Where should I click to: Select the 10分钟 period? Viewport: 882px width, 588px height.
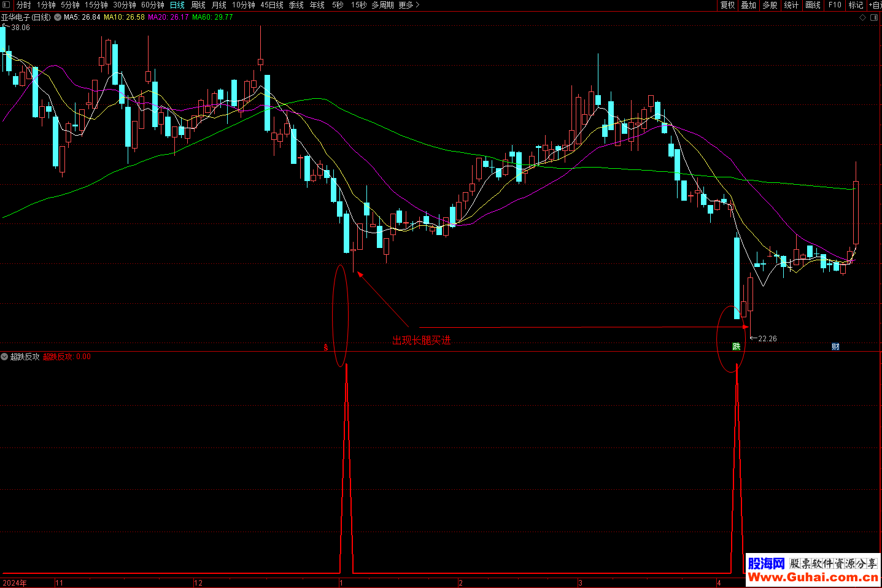click(x=244, y=5)
